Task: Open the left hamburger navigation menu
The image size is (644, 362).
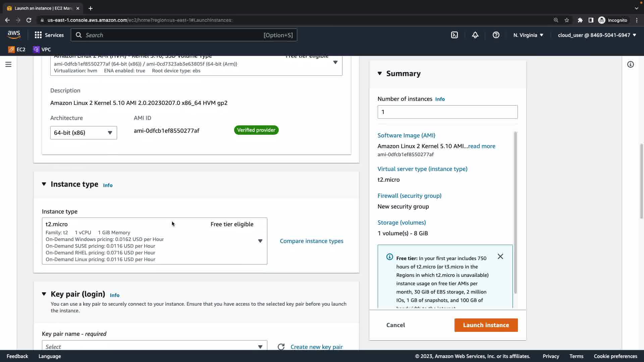Action: (x=8, y=64)
